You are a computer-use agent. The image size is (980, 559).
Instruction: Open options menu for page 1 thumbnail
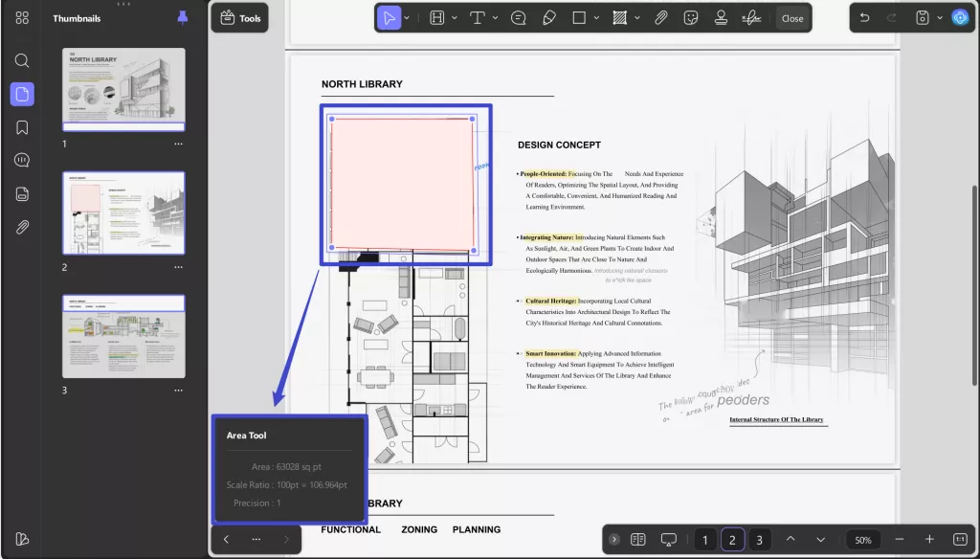178,144
